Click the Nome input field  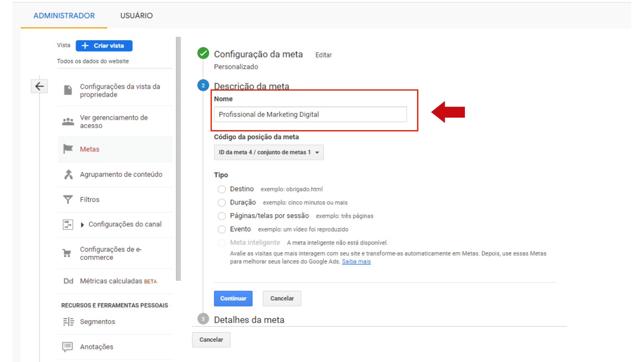(310, 114)
